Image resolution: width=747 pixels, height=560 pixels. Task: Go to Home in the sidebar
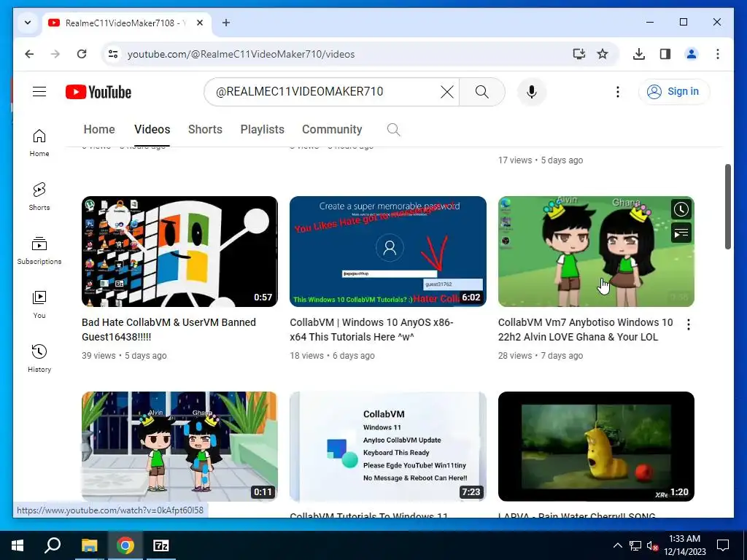click(39, 143)
